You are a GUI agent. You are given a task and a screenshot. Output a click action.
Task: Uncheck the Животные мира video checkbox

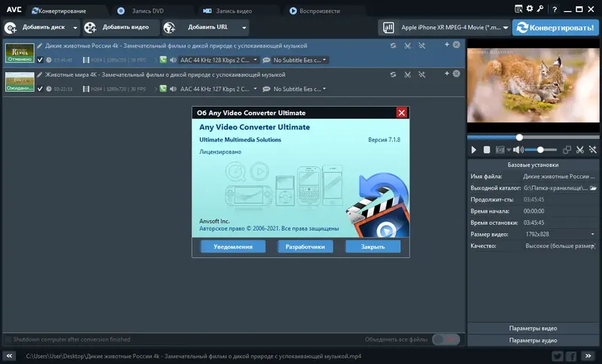(40, 89)
